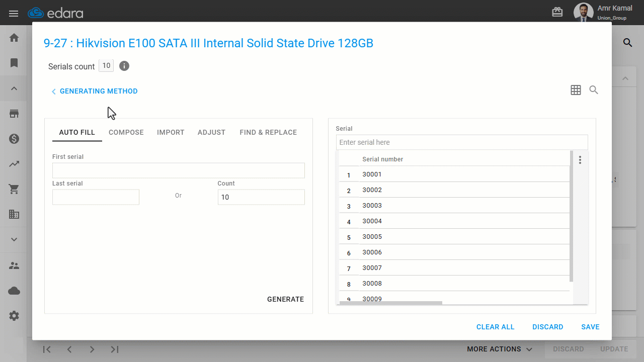Click the dialog Discard button
Screen dimensions: 644x362
pyautogui.click(x=547, y=327)
